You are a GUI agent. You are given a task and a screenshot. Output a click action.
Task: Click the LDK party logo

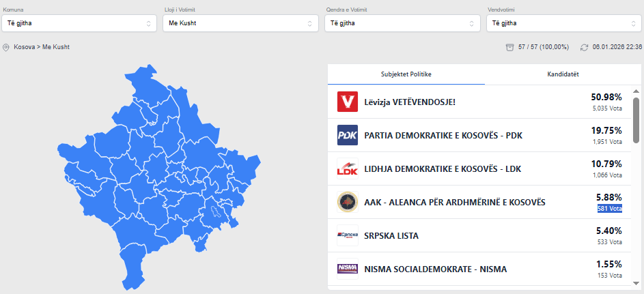point(348,168)
